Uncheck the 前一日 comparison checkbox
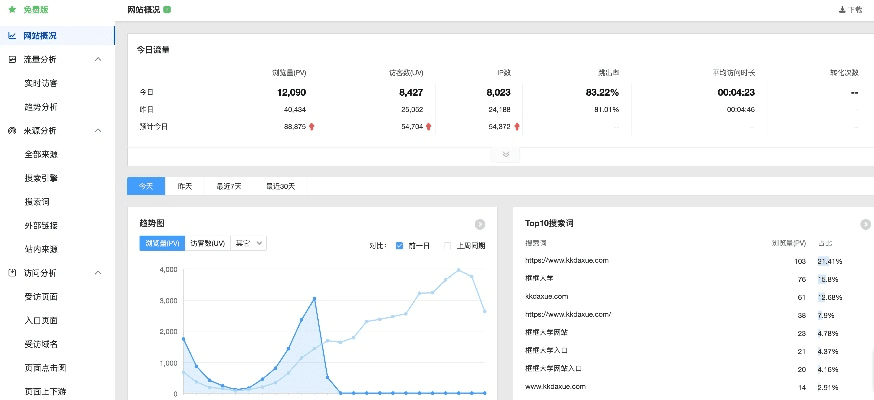Image resolution: width=874 pixels, height=400 pixels. click(399, 245)
